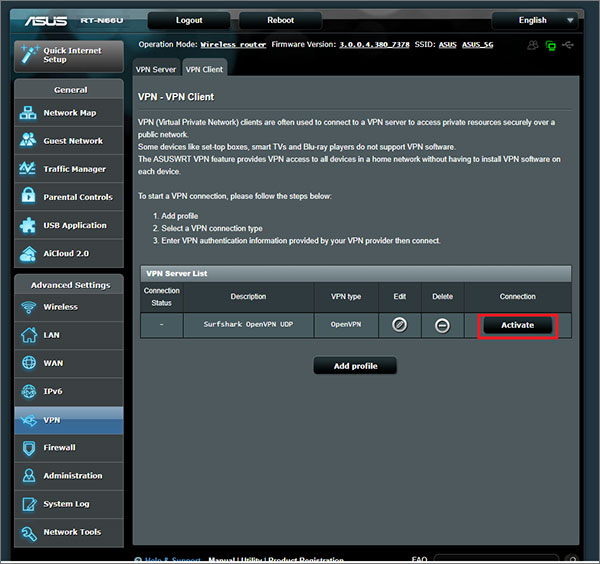The image size is (600, 564).
Task: Switch to the VPN Server tab
Action: (x=155, y=68)
